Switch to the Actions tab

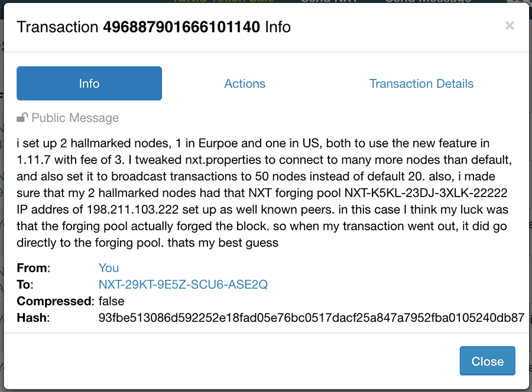tap(245, 83)
